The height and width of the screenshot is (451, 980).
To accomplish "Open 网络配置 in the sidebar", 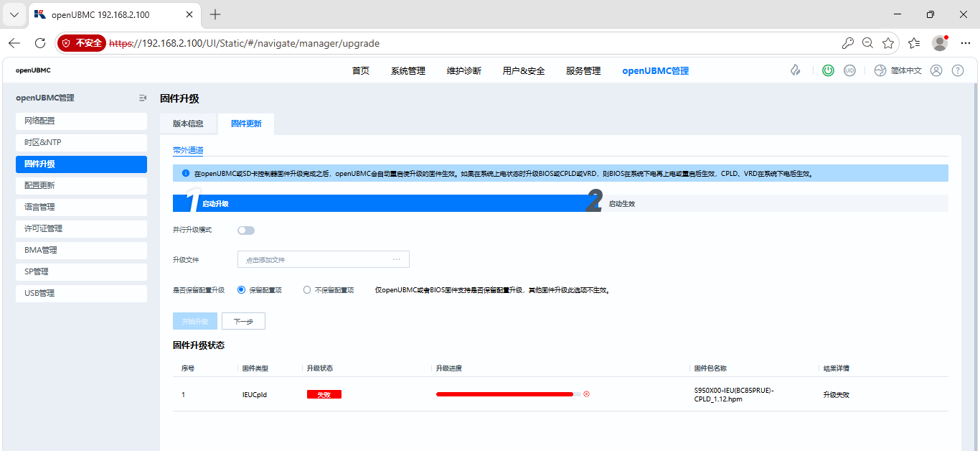I will coord(81,121).
